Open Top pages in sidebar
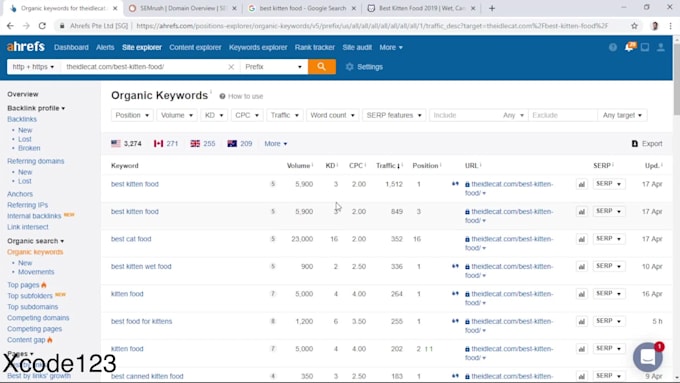680x383 pixels. [23, 285]
